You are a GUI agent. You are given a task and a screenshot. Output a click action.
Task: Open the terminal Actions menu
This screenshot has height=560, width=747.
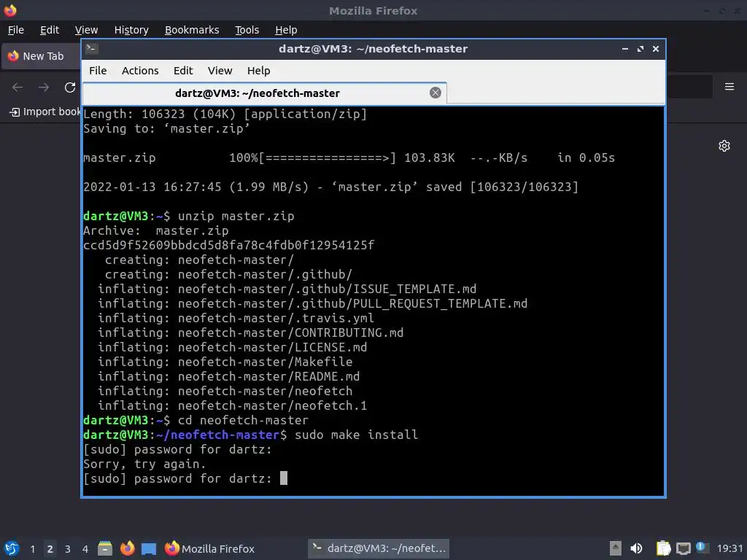pos(140,71)
